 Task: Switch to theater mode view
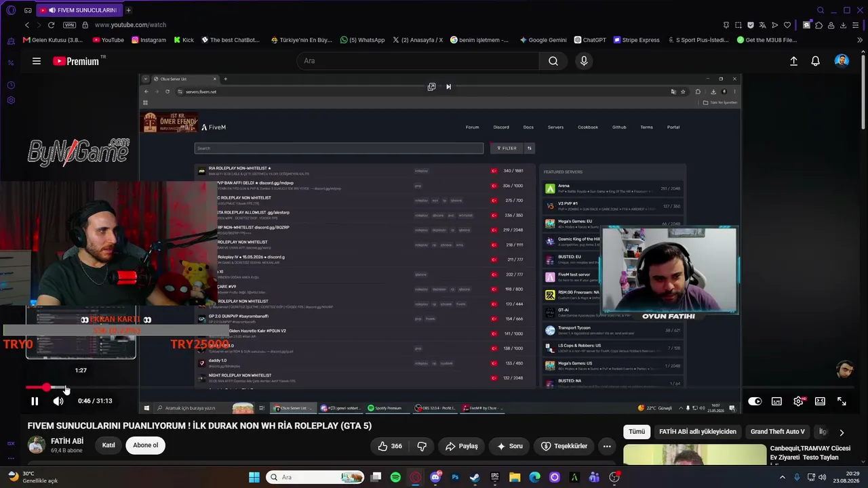pos(820,401)
